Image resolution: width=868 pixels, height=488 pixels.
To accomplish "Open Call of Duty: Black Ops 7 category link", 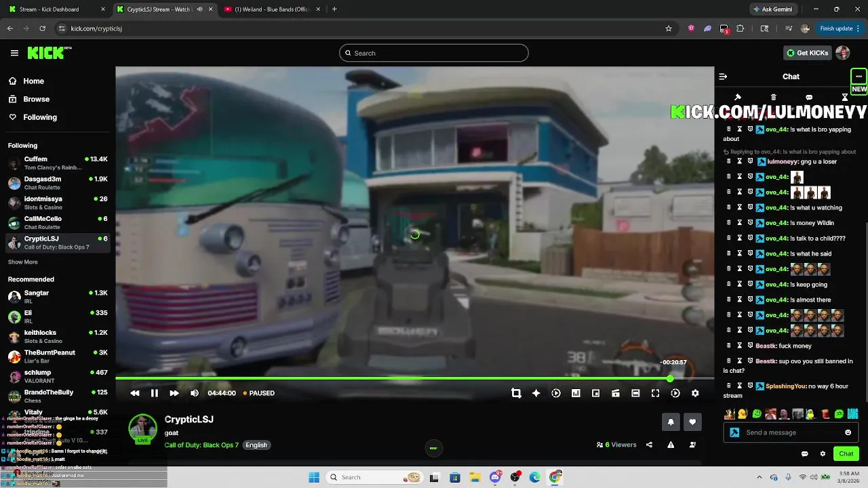I will [x=201, y=445].
